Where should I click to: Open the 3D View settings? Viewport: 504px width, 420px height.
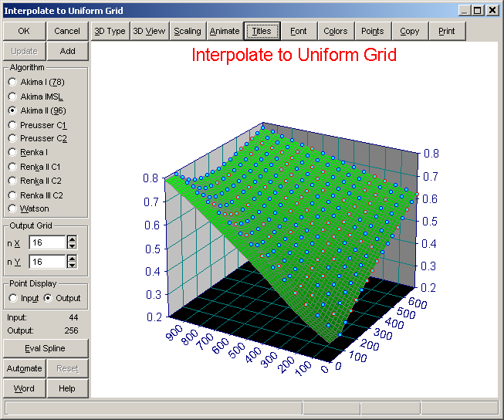click(x=150, y=31)
